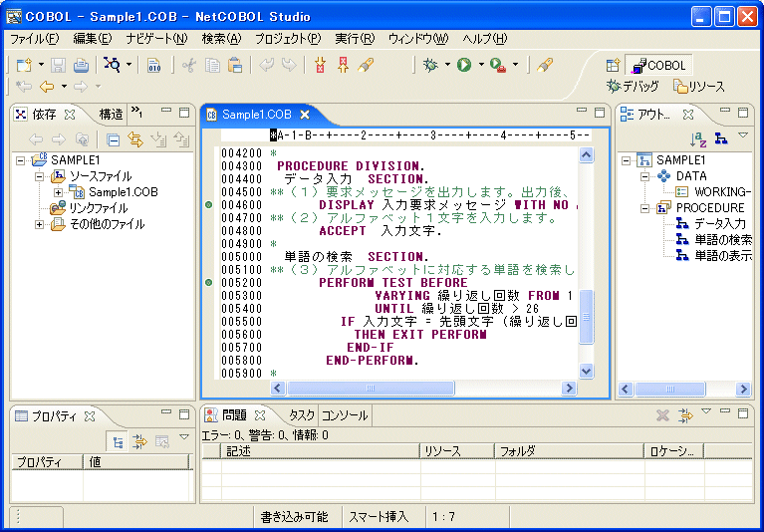Click Collapse All icon in 依存 view
This screenshot has height=532, width=764.
(113, 140)
